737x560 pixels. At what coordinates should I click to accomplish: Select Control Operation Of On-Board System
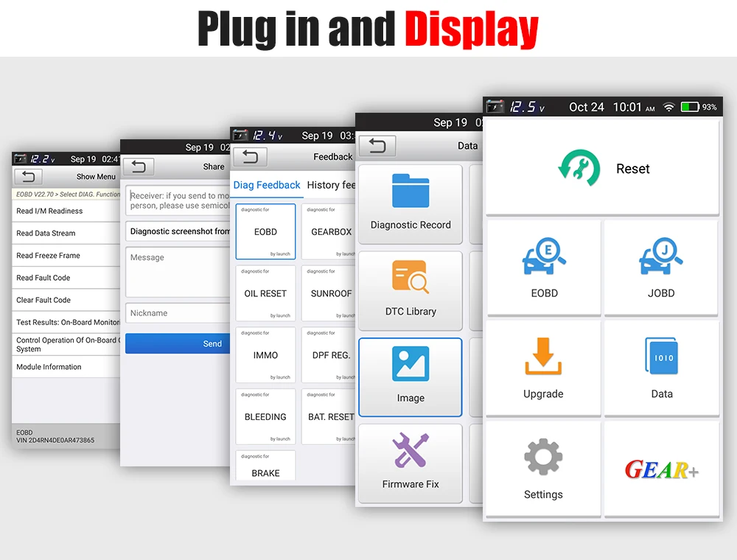(x=66, y=344)
